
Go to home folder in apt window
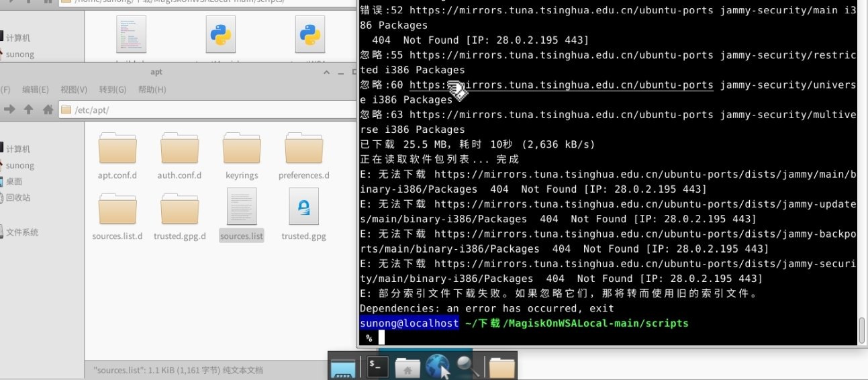48,109
